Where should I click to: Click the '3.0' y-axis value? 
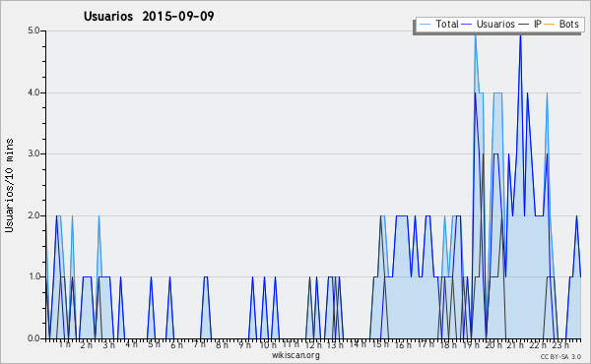click(33, 153)
